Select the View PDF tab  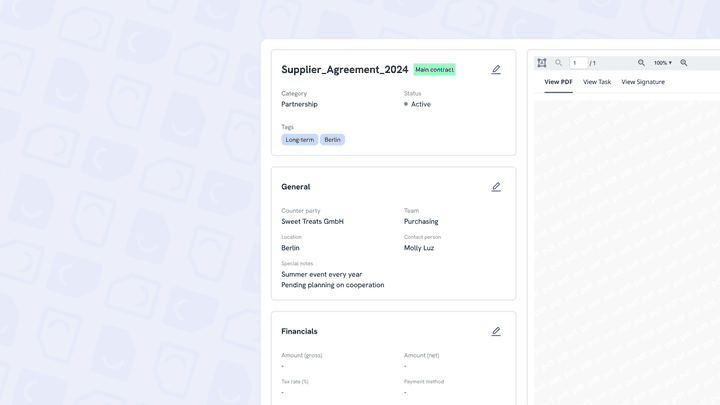point(558,82)
